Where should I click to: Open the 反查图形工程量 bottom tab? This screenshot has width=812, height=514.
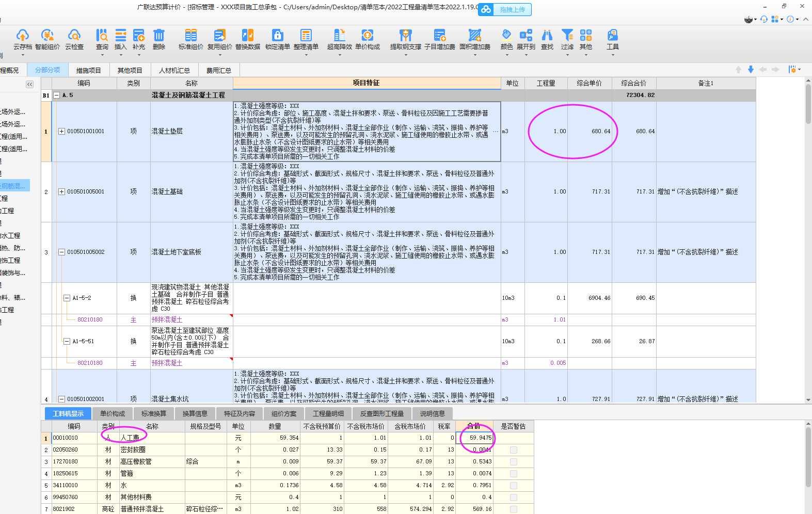382,413
